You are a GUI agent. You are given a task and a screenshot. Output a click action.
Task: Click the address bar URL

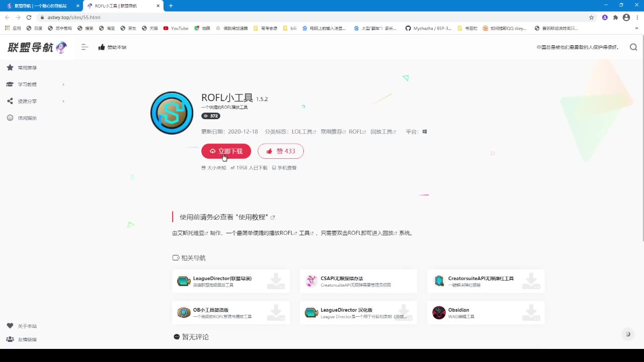[74, 17]
